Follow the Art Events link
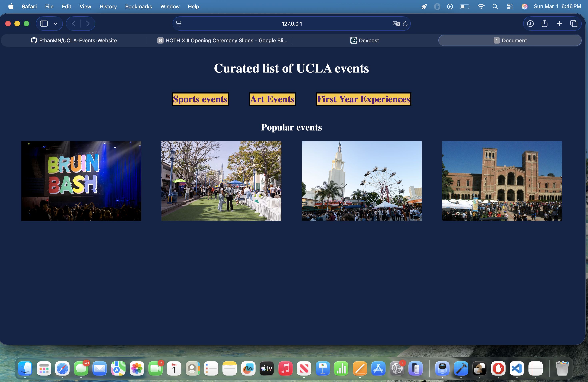Screen dimensions: 588x382 point(272,99)
